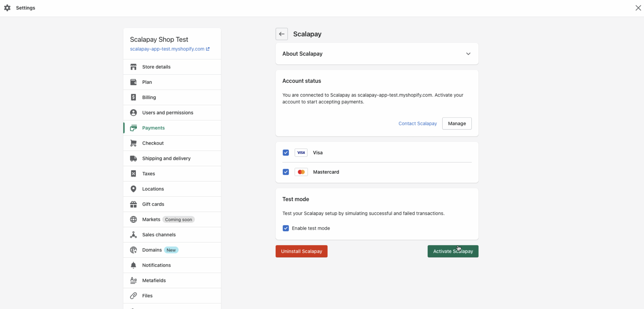Click the Shipping and delivery truck icon
Image resolution: width=644 pixels, height=309 pixels.
(133, 159)
